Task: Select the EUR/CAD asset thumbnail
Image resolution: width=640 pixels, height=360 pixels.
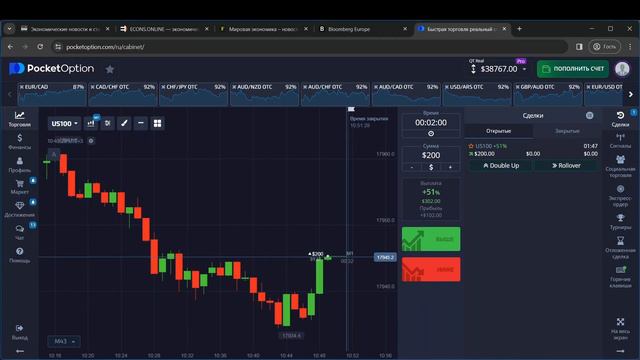Action: [x=52, y=94]
